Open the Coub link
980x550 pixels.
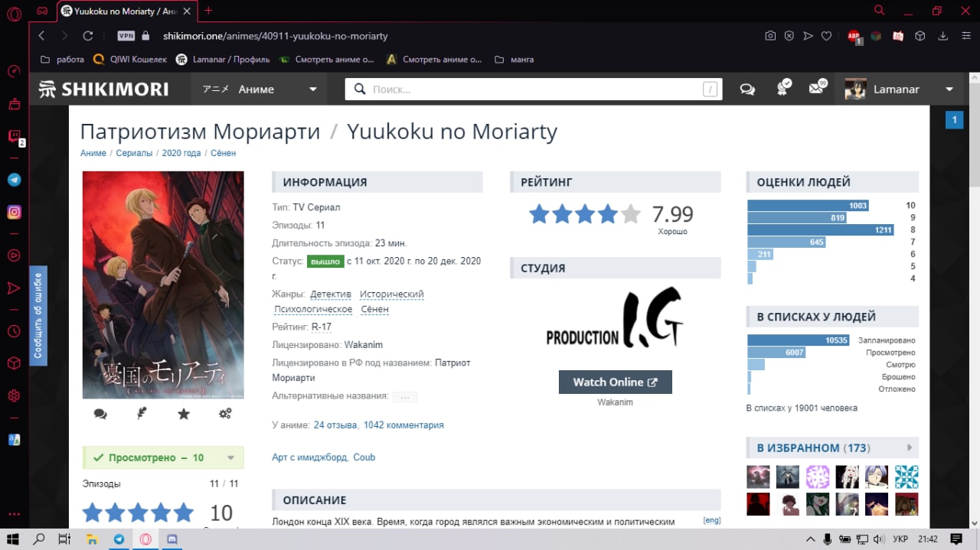pyautogui.click(x=364, y=457)
